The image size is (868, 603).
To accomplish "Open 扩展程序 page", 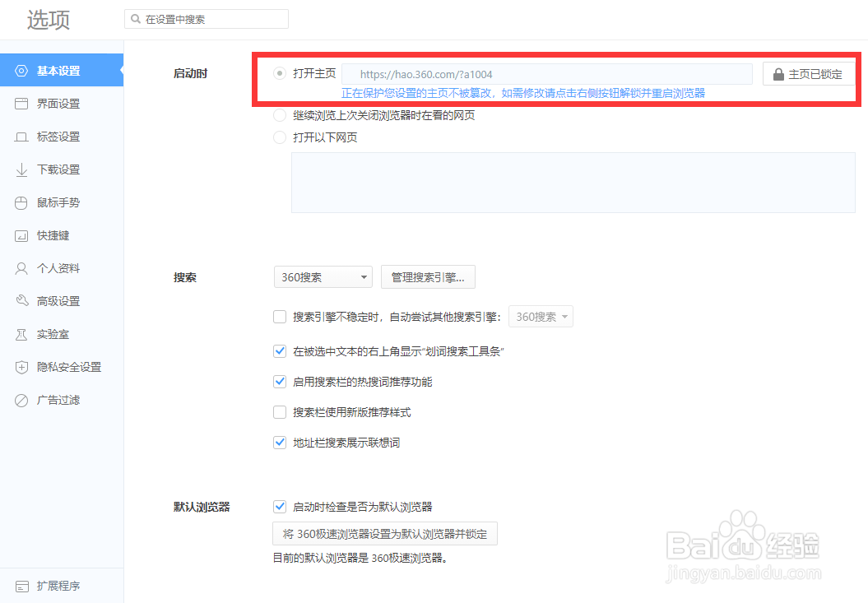I will 62,586.
